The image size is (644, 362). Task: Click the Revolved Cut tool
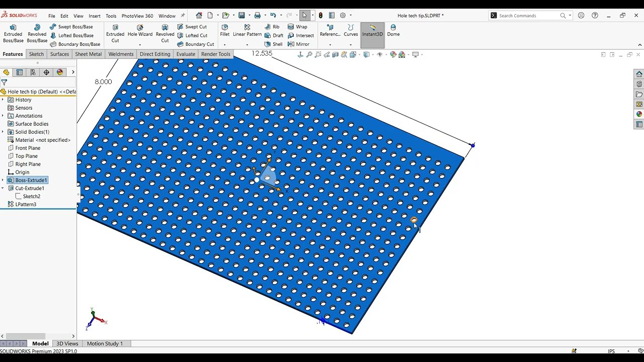[165, 34]
